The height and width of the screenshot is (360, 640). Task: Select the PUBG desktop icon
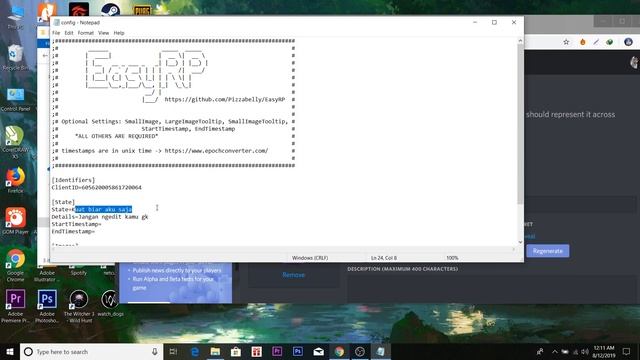[x=142, y=11]
